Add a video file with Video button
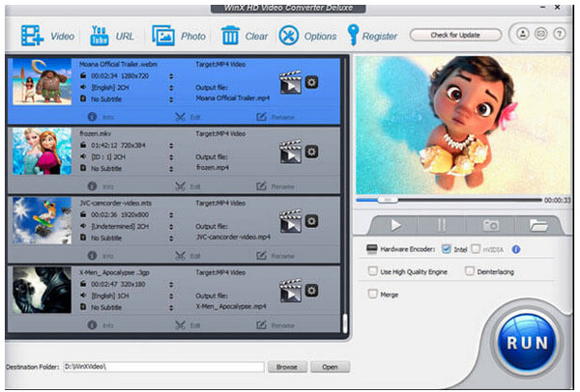This screenshot has height=392, width=580. pyautogui.click(x=47, y=36)
